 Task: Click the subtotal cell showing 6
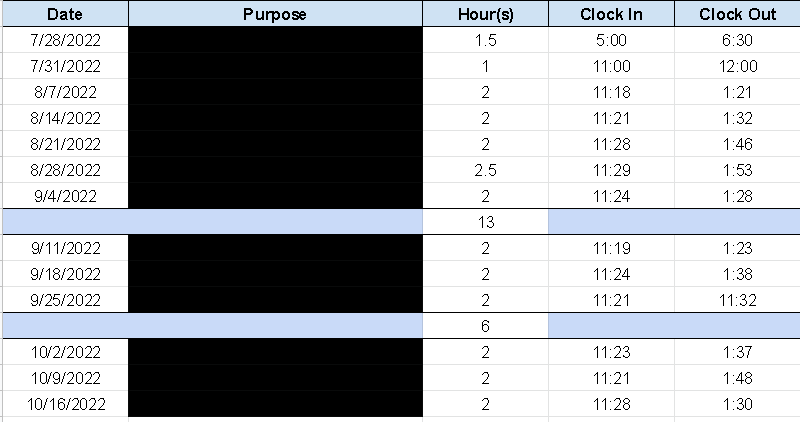[x=485, y=326]
